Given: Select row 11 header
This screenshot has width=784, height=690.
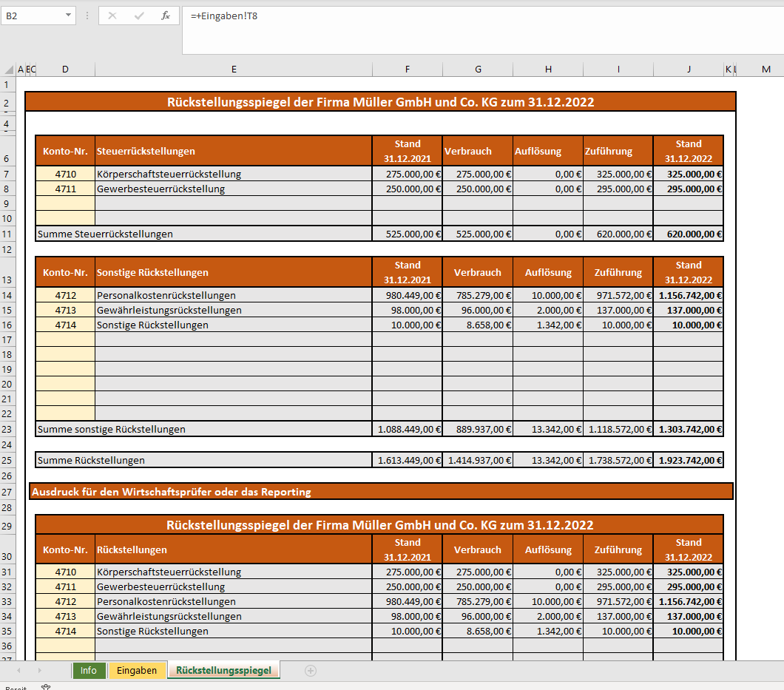Looking at the screenshot, I should [7, 234].
